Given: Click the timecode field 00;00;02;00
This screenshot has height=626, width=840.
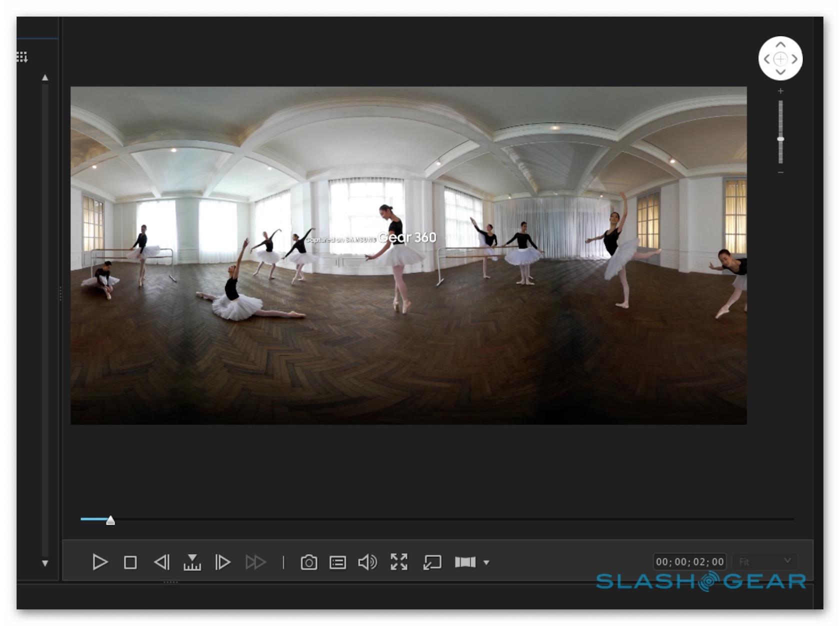Looking at the screenshot, I should (689, 561).
